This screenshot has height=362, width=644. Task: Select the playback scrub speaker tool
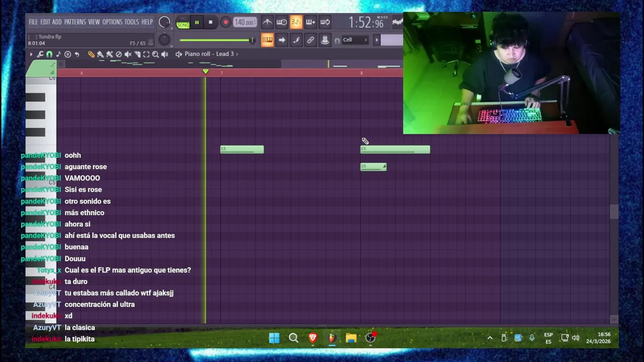[165, 54]
